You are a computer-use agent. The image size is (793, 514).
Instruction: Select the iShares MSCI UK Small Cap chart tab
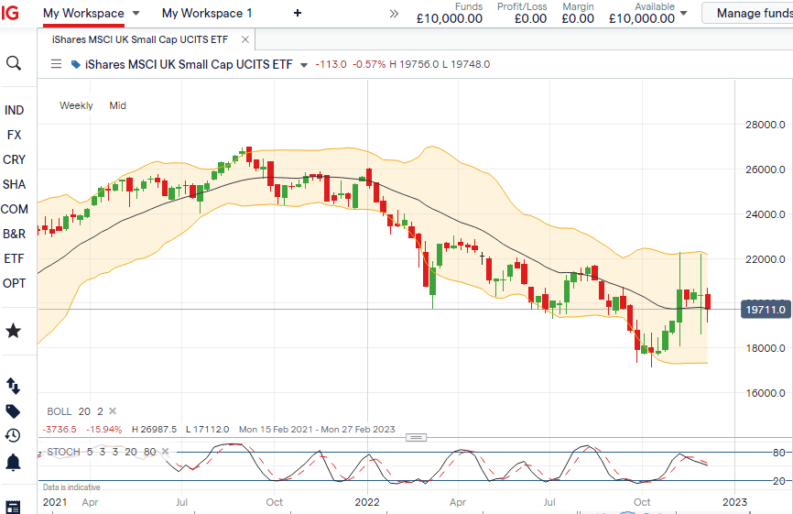(140, 39)
